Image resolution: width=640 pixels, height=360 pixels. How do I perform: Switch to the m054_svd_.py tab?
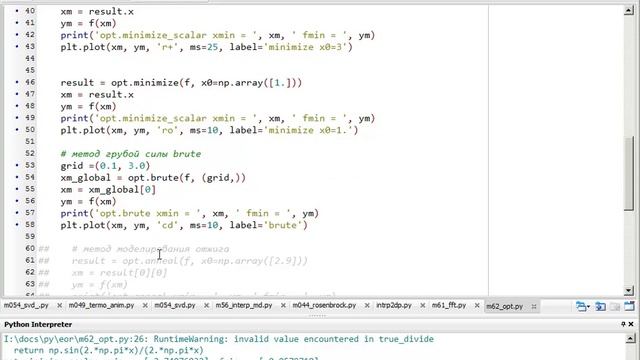pyautogui.click(x=26, y=305)
